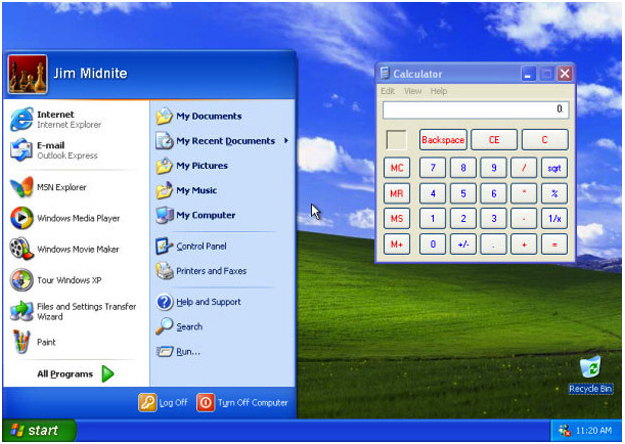Screen dimensions: 625x444
Task: Expand All Programs green arrow
Action: click(x=108, y=374)
